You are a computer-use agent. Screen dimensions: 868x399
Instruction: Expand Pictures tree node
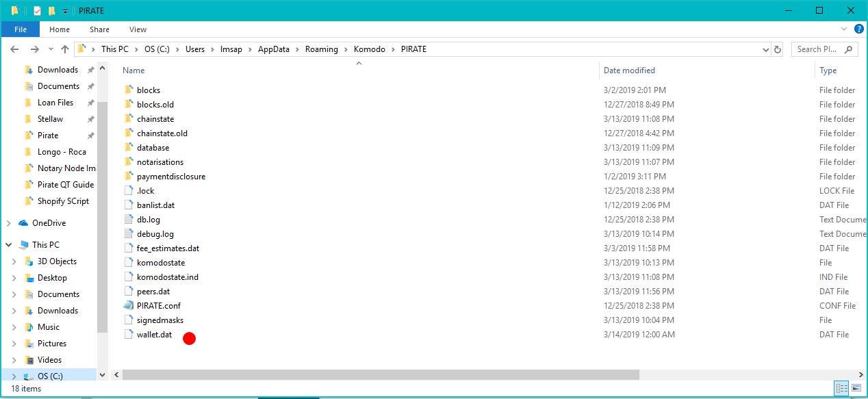point(14,344)
